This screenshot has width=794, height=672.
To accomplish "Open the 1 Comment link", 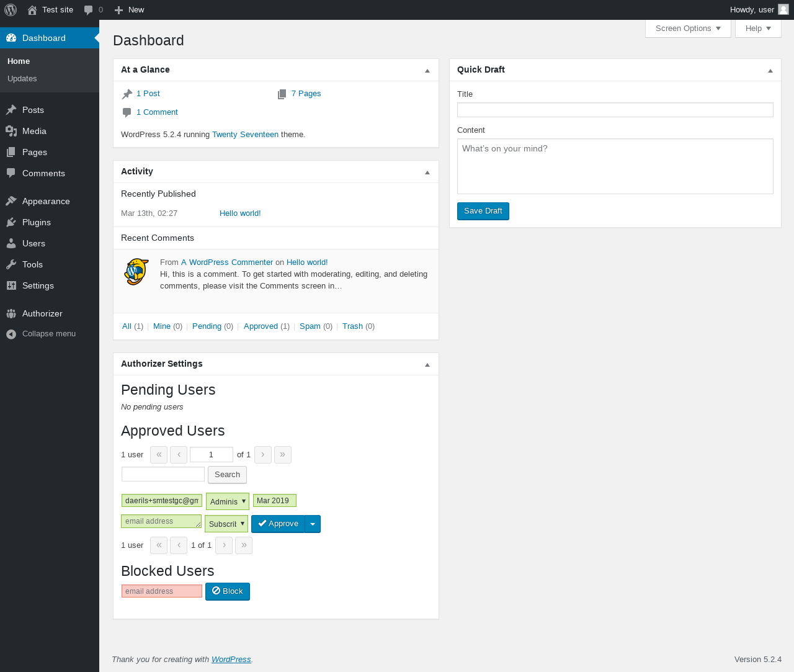I will click(x=157, y=112).
